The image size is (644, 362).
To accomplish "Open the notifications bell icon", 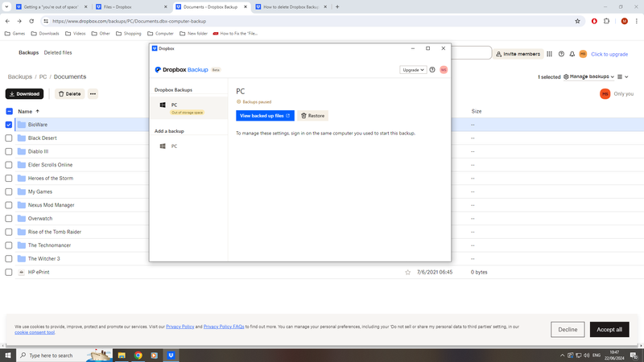I will point(572,54).
